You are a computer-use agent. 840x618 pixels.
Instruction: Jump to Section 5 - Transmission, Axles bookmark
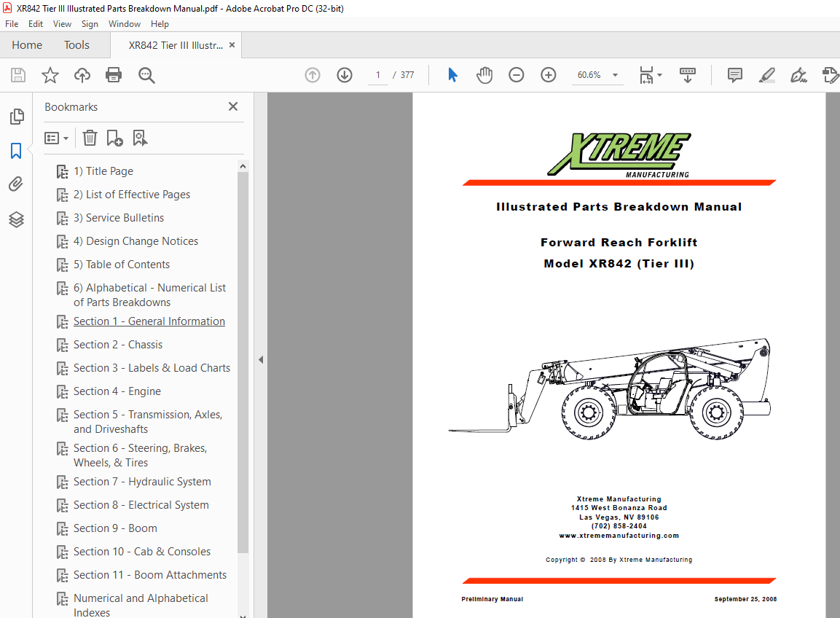(x=148, y=422)
